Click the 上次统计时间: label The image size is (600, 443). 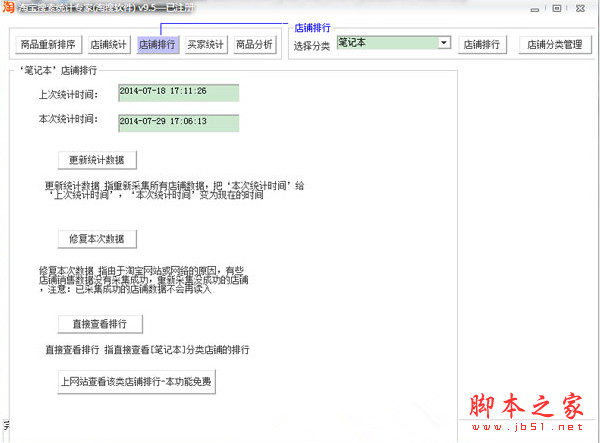click(x=68, y=94)
